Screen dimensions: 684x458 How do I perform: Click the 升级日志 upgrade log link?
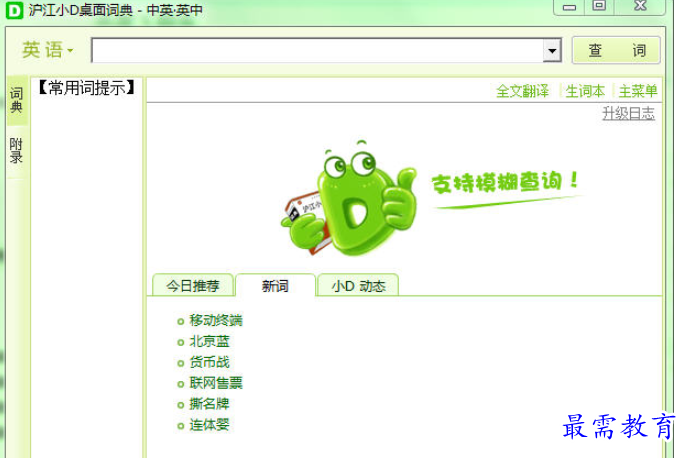point(628,113)
